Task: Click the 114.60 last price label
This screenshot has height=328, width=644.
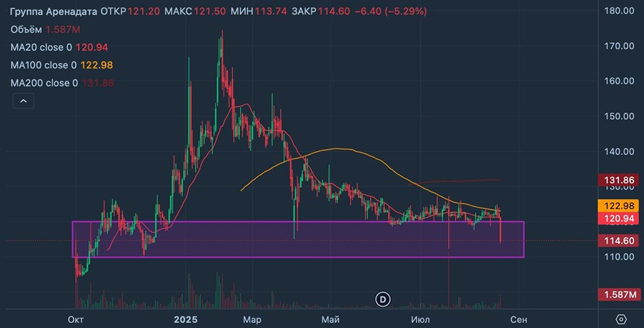Action: pyautogui.click(x=619, y=240)
